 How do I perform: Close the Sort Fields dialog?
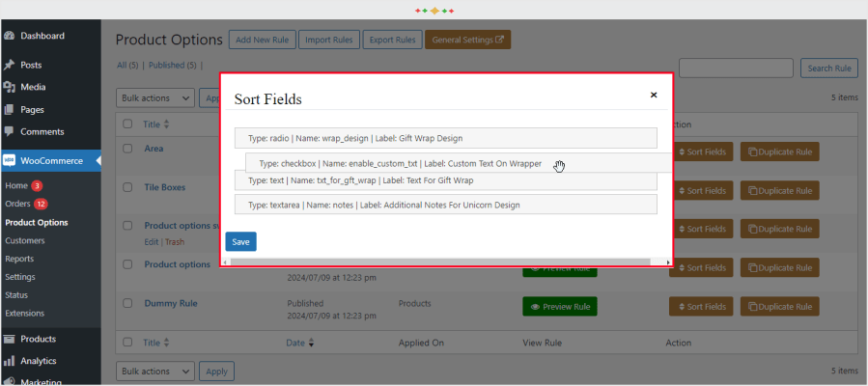tap(654, 96)
